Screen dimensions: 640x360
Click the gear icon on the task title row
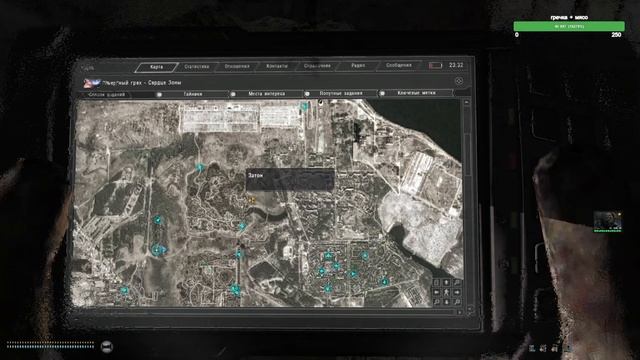459,81
